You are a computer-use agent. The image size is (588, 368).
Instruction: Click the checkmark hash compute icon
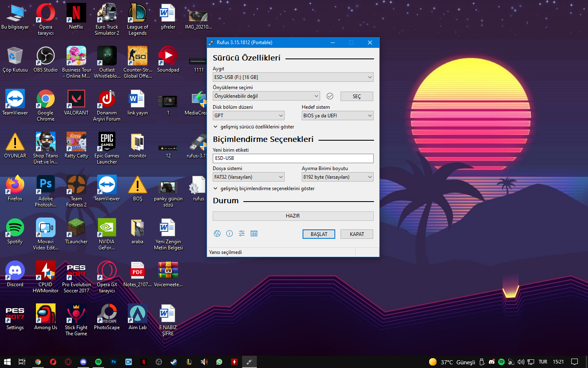tap(330, 96)
